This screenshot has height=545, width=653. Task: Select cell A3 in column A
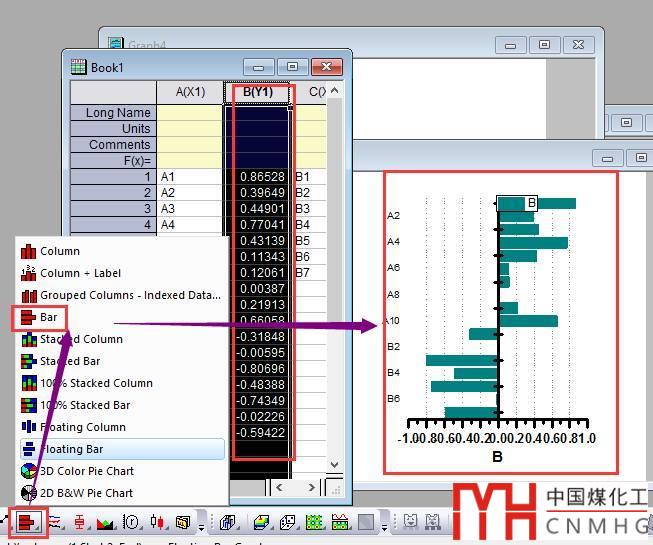tap(190, 209)
